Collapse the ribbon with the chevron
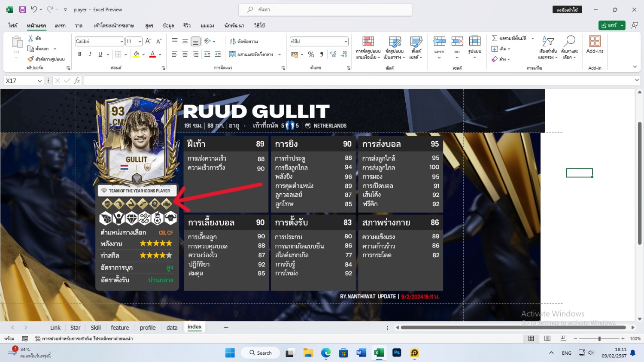644x362 pixels. pos(635,67)
